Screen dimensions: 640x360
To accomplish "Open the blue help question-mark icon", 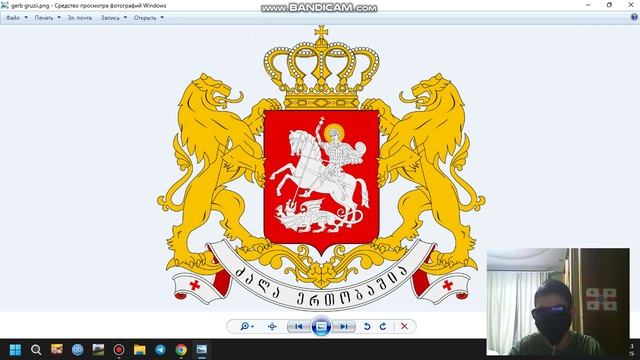I will tap(634, 17).
